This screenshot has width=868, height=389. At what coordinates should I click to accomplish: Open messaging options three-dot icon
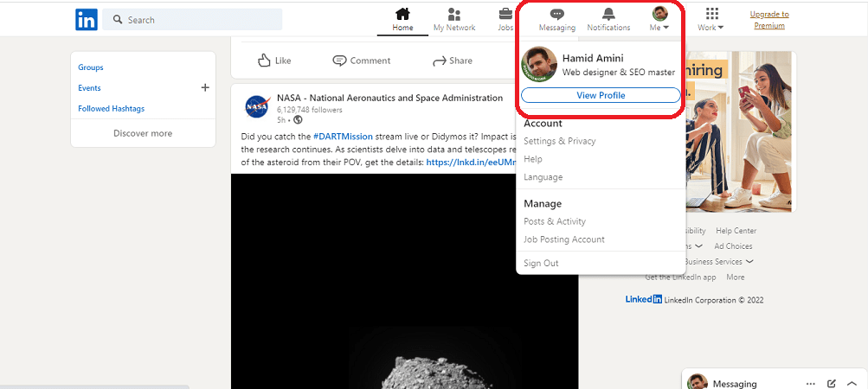(x=810, y=384)
